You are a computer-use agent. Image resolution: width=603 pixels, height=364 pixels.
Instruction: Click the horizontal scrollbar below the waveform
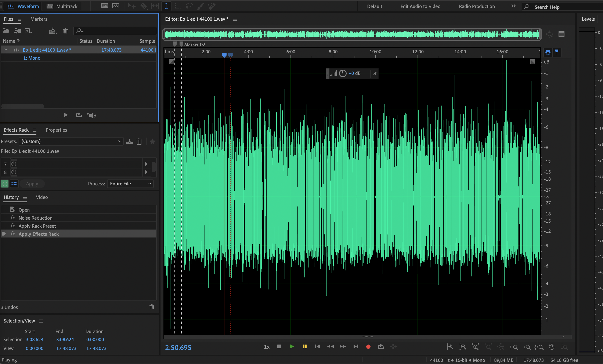tap(368, 337)
